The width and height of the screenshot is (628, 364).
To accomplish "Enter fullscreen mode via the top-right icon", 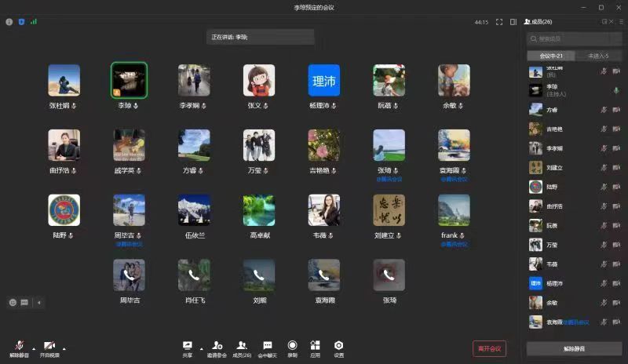I will tap(499, 22).
